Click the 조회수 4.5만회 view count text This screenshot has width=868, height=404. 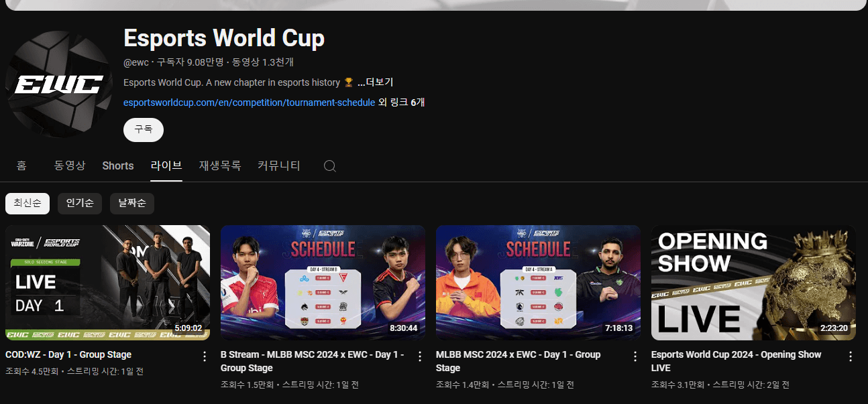point(32,371)
